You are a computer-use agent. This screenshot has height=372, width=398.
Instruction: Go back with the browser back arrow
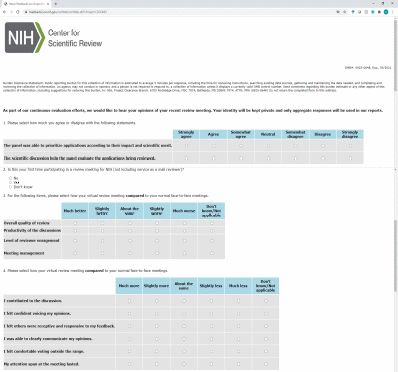point(4,12)
